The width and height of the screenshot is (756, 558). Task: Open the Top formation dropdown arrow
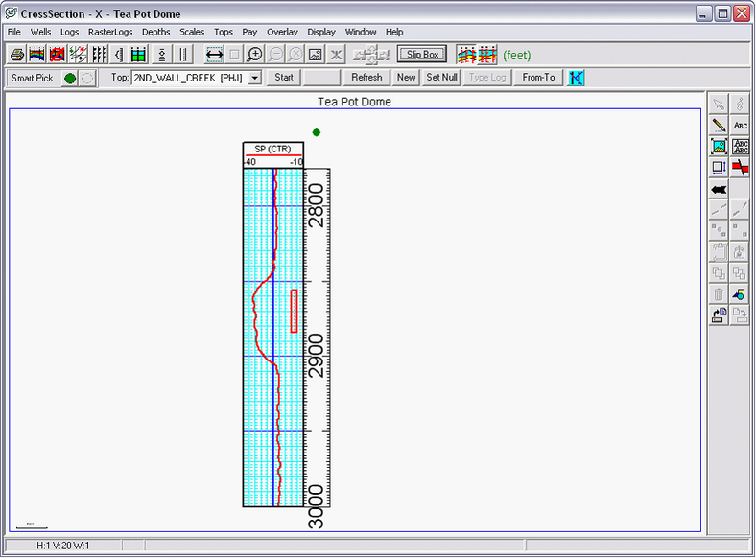click(x=255, y=78)
